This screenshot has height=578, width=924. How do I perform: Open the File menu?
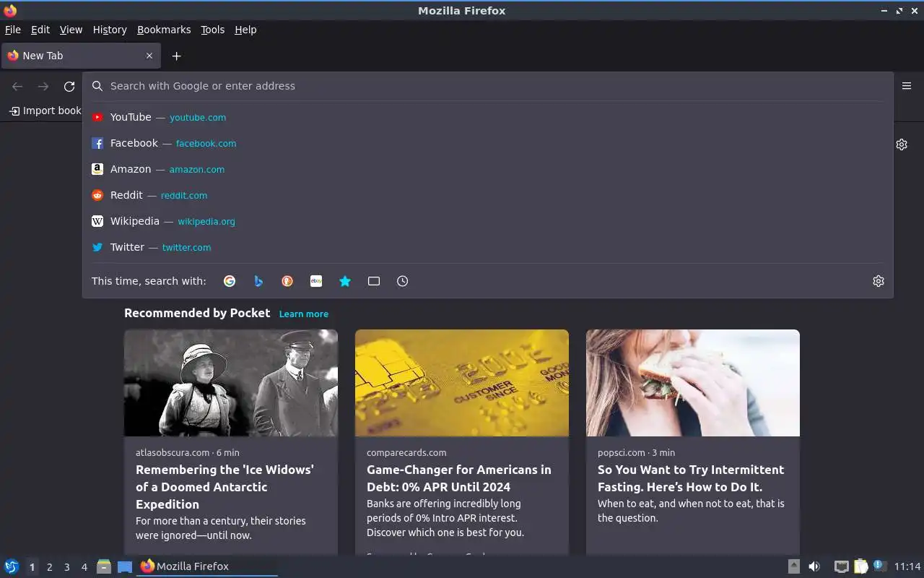click(x=12, y=30)
